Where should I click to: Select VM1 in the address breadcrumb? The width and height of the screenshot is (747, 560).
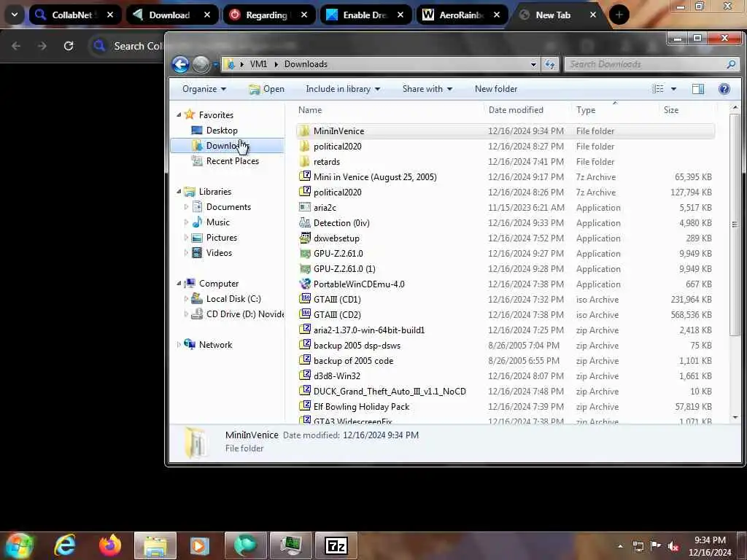[258, 64]
